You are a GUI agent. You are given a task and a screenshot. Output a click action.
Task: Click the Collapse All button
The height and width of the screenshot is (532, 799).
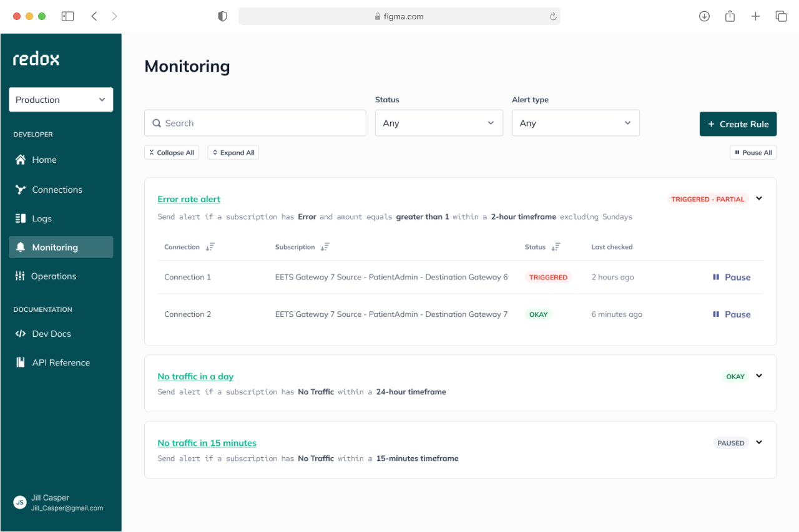172,152
